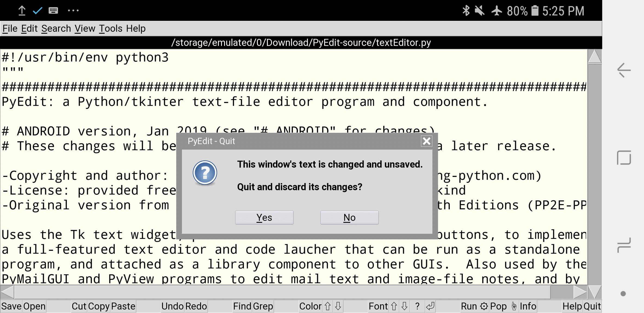This screenshot has height=313, width=644.
Task: Click the up arrow beside Font
Action: 394,306
